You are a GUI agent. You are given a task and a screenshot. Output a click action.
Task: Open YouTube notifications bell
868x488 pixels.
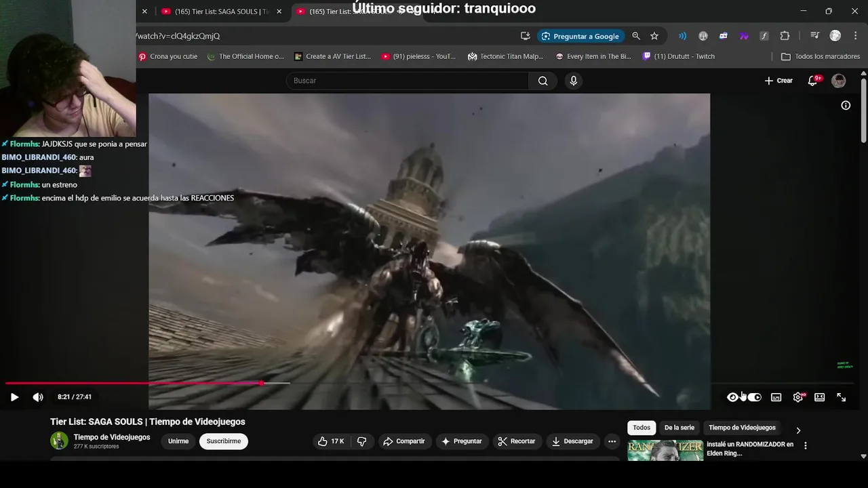tap(813, 81)
